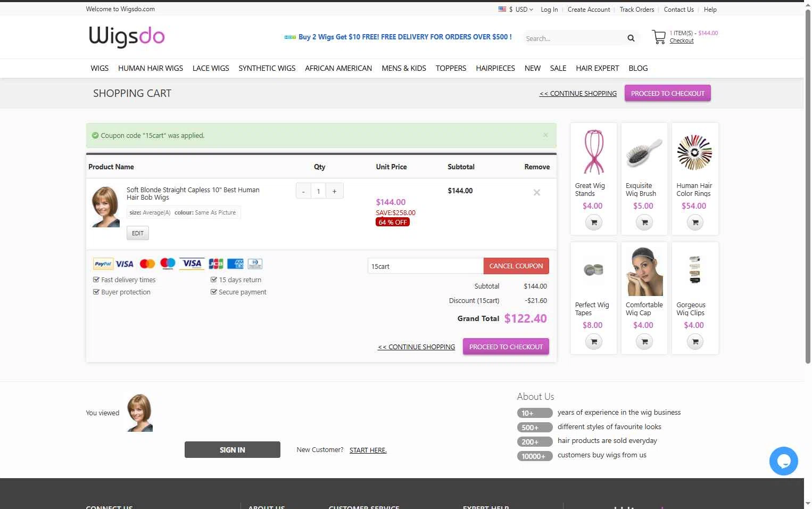Click Create Account link

click(589, 10)
